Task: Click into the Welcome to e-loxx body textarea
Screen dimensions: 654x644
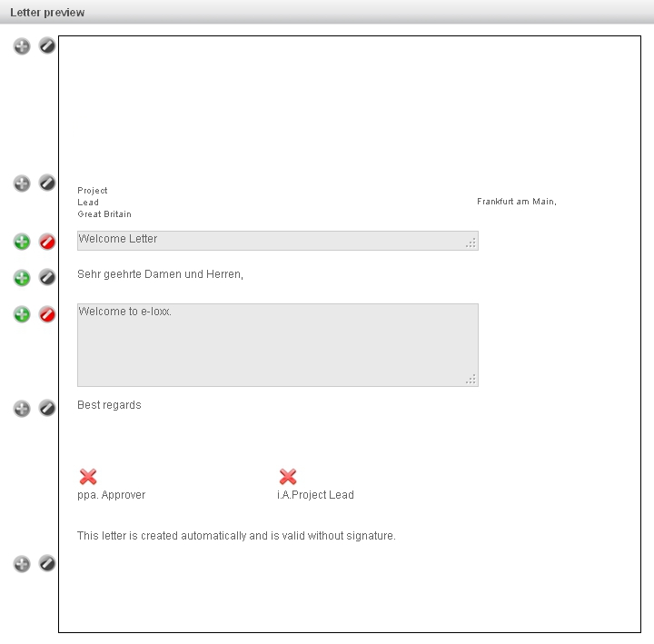Action: 278,345
